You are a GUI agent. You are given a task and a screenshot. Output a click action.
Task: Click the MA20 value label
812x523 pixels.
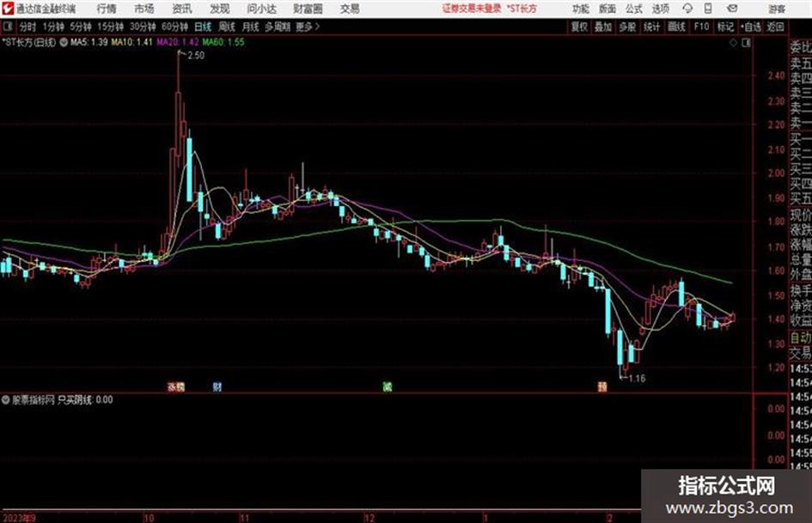[178, 42]
